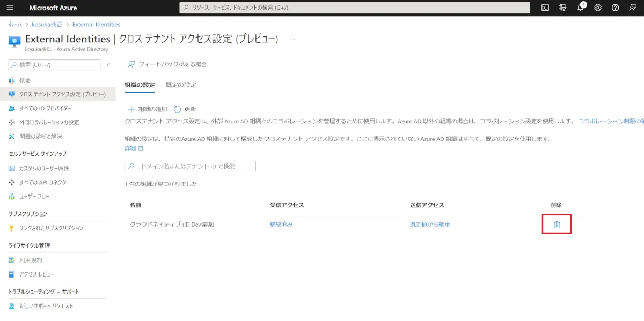Image resolution: width=644 pixels, height=321 pixels.
Task: Open the コラボレーション制限 link
Action: [611, 121]
